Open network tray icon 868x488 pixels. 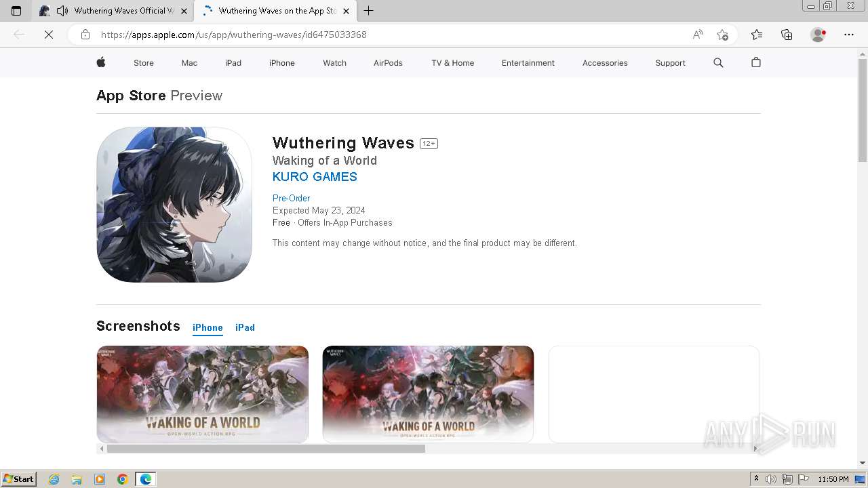[787, 479]
